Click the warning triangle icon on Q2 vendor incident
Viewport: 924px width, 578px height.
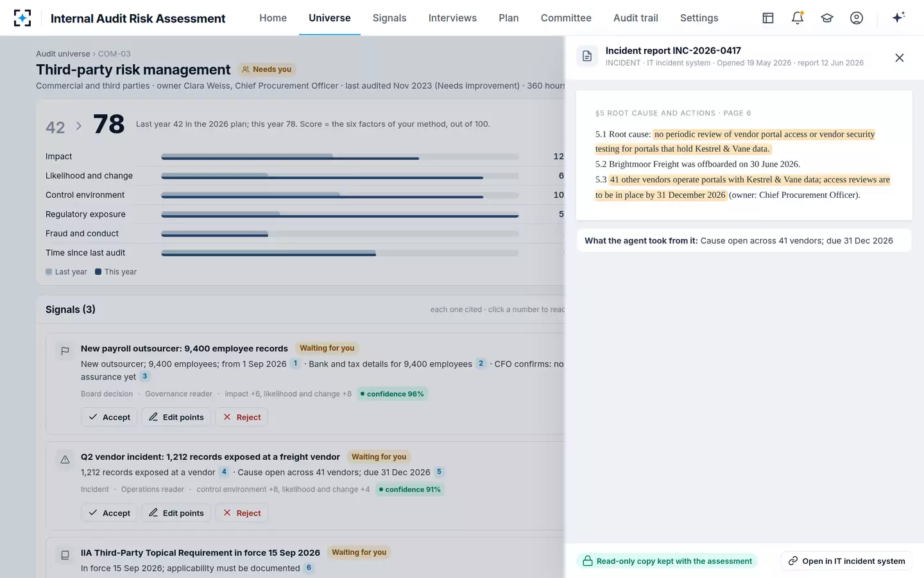(x=65, y=460)
